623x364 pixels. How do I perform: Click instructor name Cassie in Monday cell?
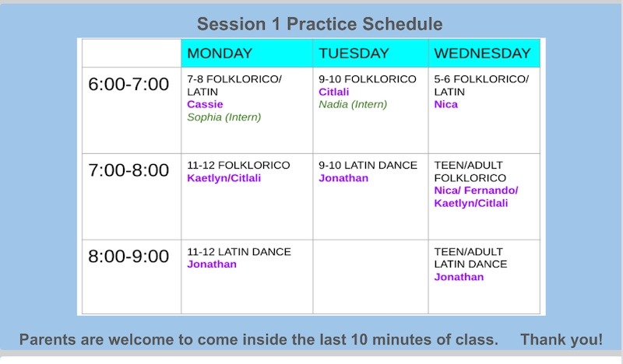(x=205, y=104)
